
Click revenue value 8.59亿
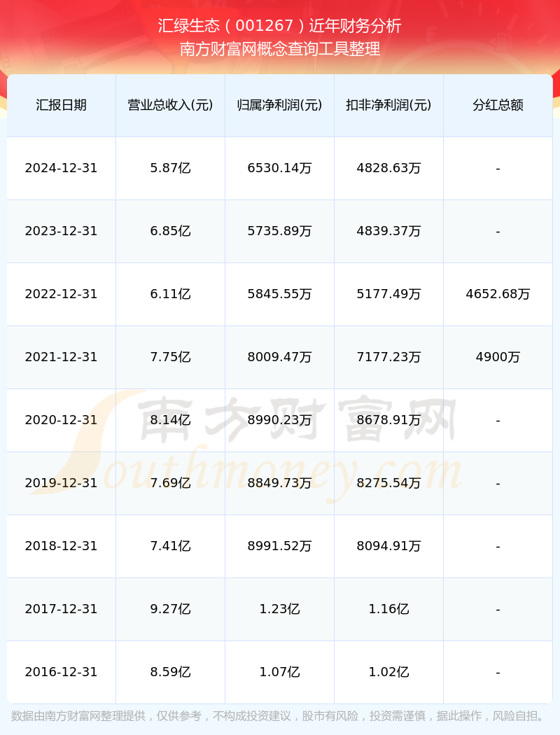pyautogui.click(x=171, y=672)
